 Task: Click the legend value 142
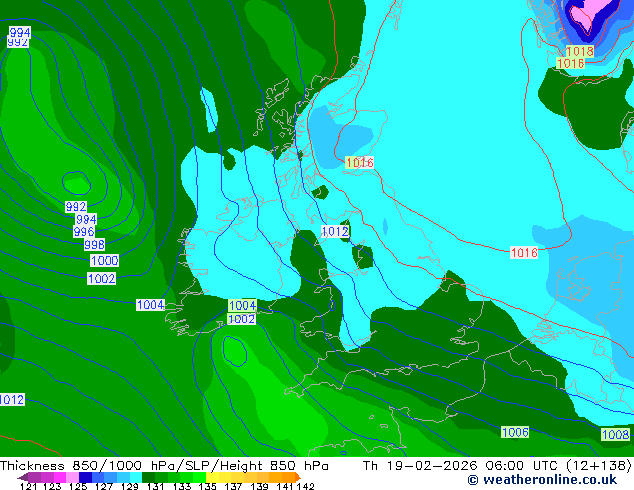pos(306,486)
